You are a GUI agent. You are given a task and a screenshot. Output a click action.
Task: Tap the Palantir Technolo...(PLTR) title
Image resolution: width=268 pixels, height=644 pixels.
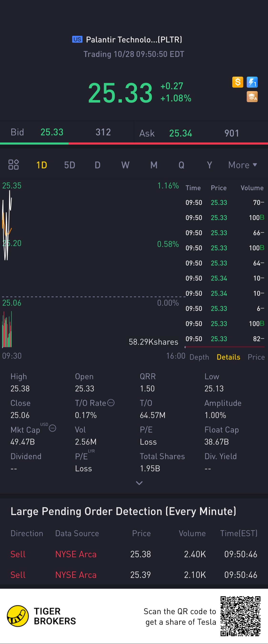click(134, 40)
